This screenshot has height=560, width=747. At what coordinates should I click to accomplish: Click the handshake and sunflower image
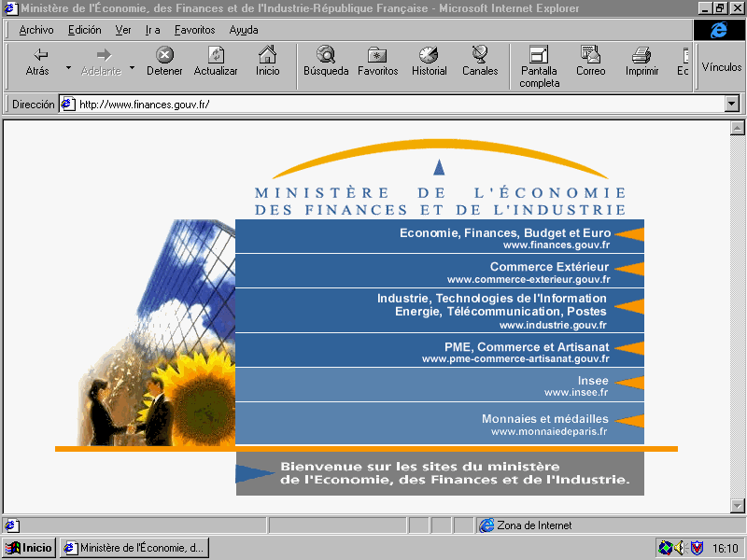click(156, 332)
